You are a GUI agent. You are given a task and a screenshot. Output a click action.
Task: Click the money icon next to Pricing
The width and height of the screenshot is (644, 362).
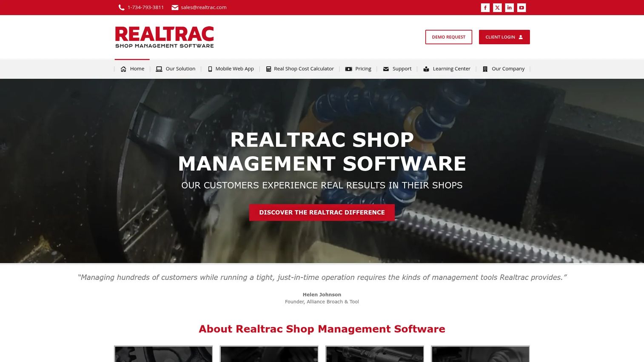(348, 69)
